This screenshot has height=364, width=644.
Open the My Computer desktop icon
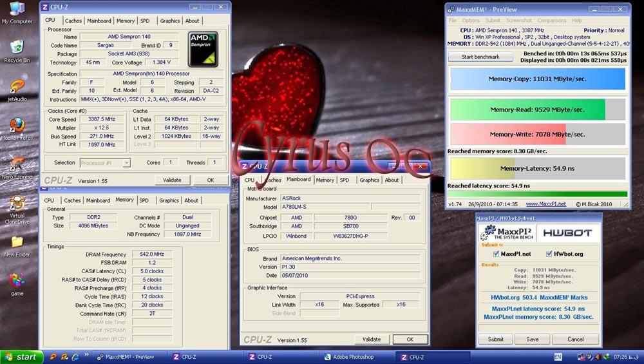coord(17,12)
